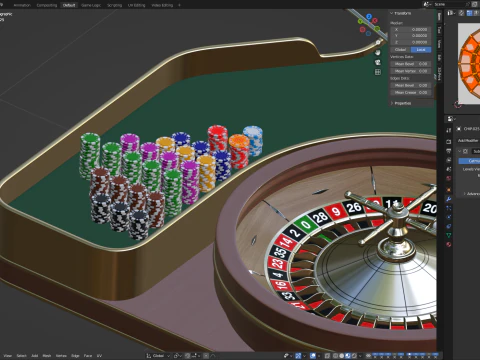
Task: Click the green Y axis on gizmo
Action: pyautogui.click(x=360, y=21)
